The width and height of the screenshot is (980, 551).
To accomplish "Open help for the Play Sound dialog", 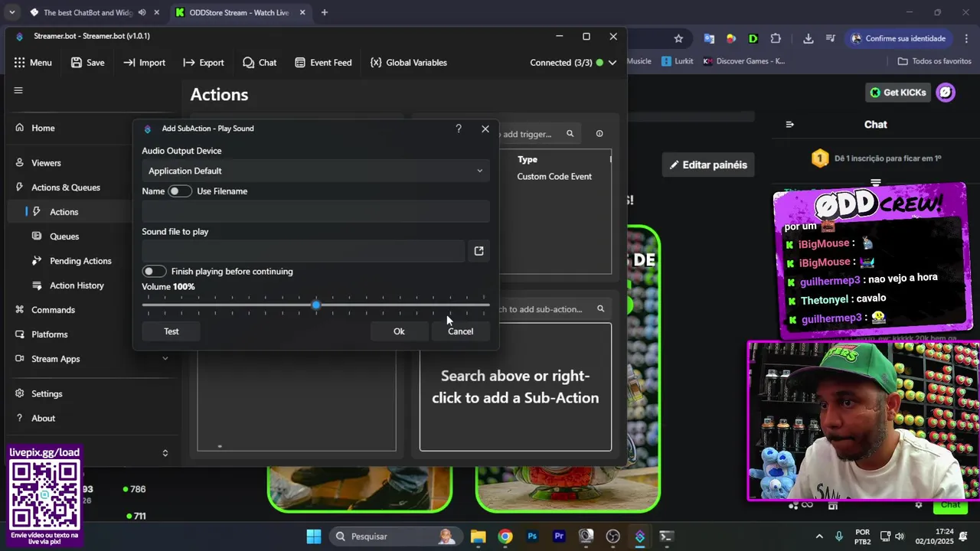I will coord(459,129).
